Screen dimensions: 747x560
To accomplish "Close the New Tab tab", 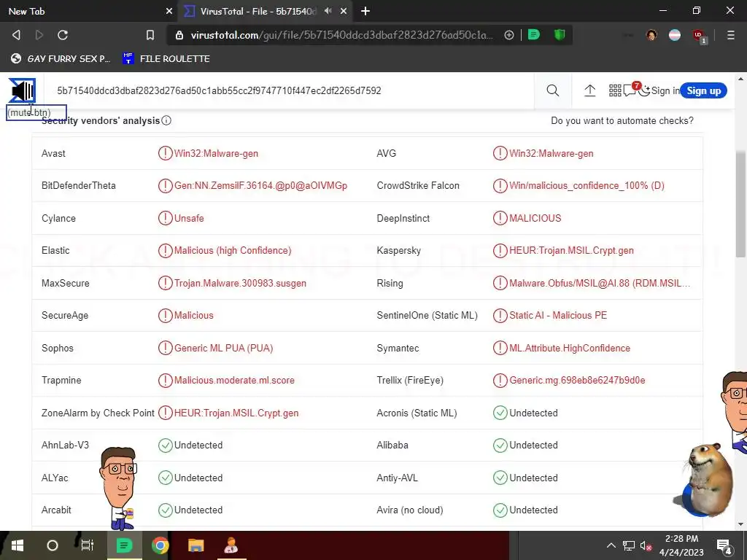I will (x=169, y=11).
